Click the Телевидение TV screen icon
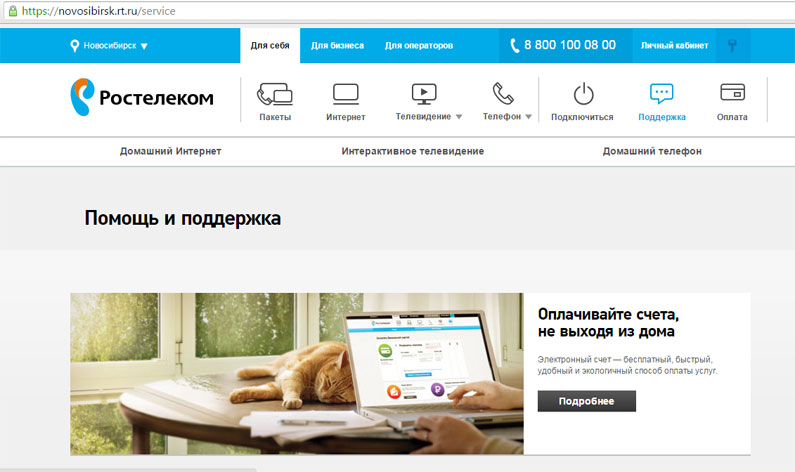This screenshot has width=795, height=472. [424, 95]
